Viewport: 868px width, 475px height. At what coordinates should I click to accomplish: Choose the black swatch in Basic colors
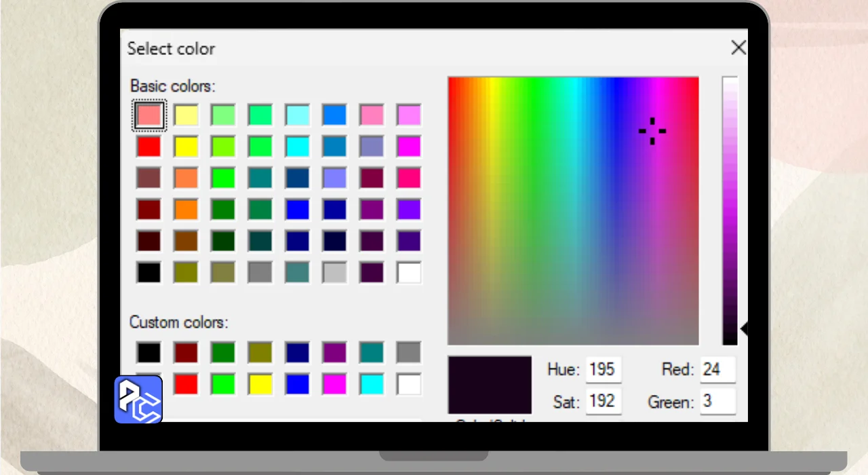click(x=149, y=272)
